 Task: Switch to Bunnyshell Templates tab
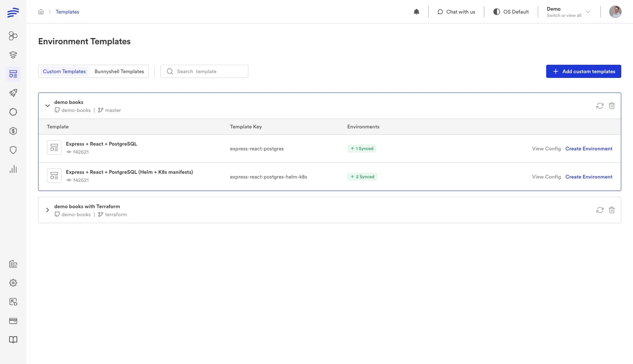[x=119, y=71]
